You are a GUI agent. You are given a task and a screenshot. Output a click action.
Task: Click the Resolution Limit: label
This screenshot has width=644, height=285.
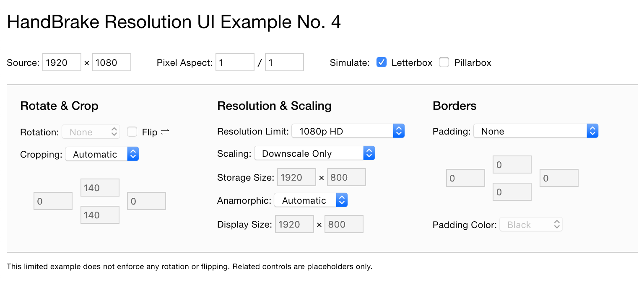coord(253,131)
